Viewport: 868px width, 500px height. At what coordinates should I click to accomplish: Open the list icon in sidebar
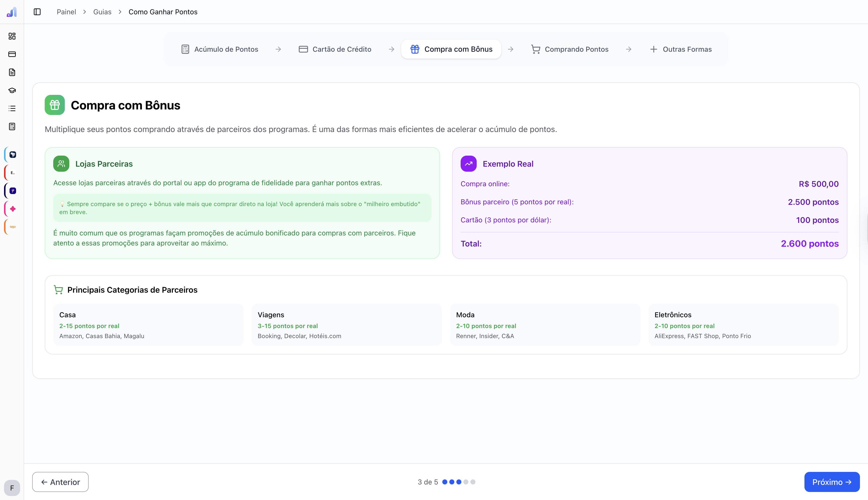click(x=12, y=108)
